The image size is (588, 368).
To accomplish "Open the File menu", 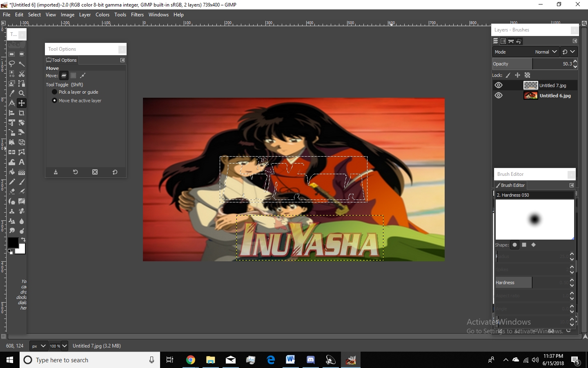I will pos(7,14).
